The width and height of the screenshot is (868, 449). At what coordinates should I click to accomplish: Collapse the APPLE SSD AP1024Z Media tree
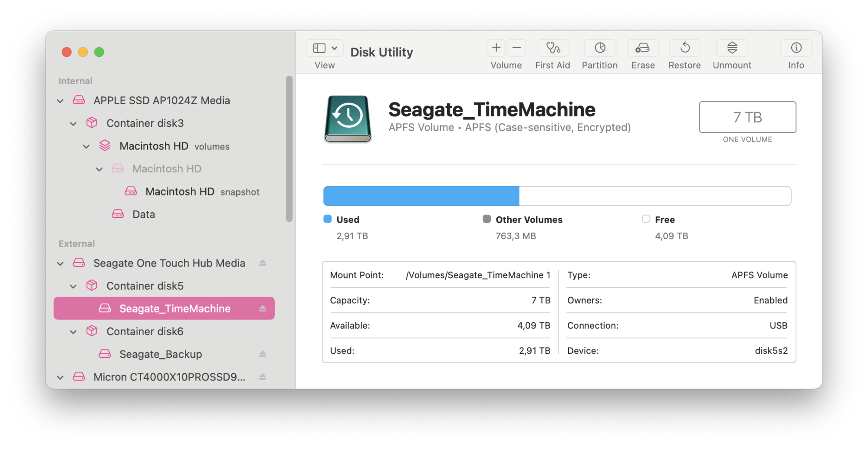pos(60,101)
